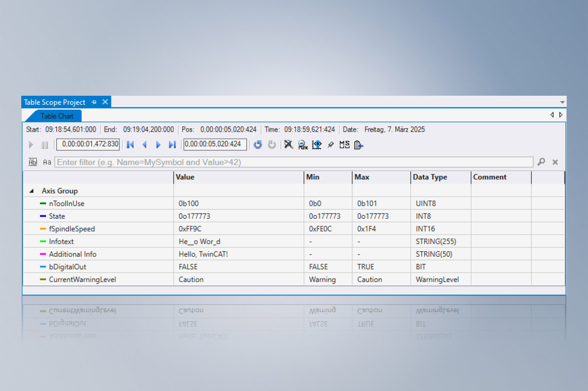Toggle the whole-word match 'Abl' filter option
Image resolution: width=588 pixels, height=391 pixels.
point(33,162)
